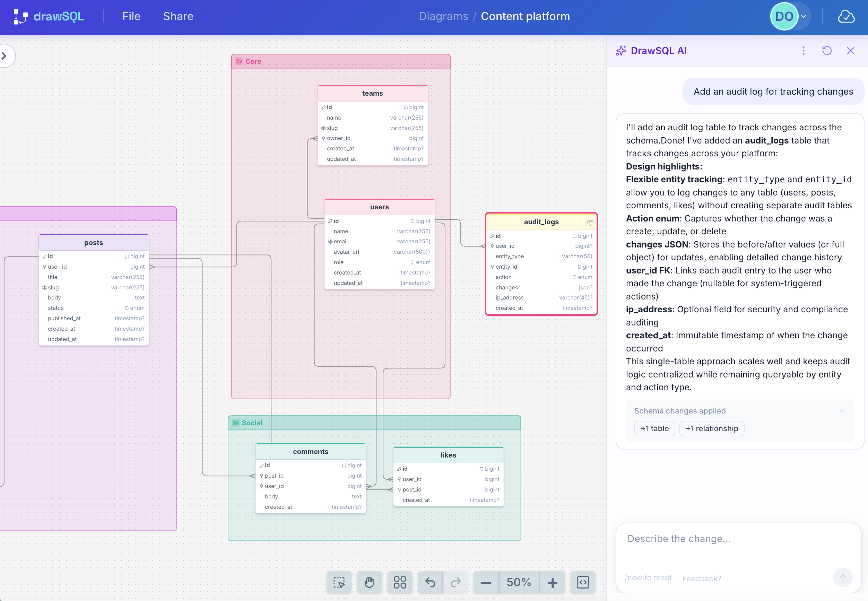The width and height of the screenshot is (868, 601).
Task: Select the marquee selection tool
Action: (x=339, y=582)
